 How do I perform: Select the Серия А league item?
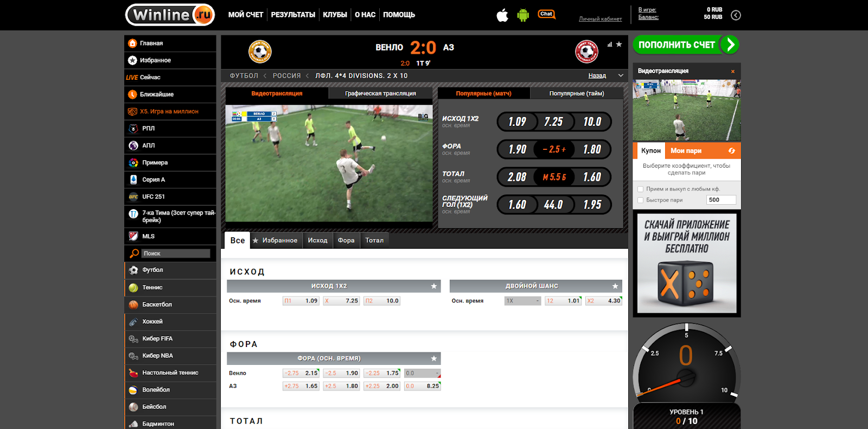pos(170,180)
